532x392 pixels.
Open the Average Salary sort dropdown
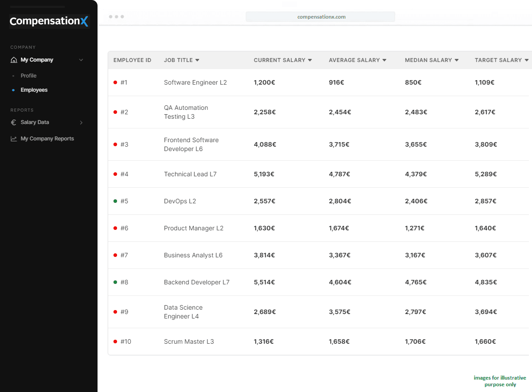click(x=384, y=60)
